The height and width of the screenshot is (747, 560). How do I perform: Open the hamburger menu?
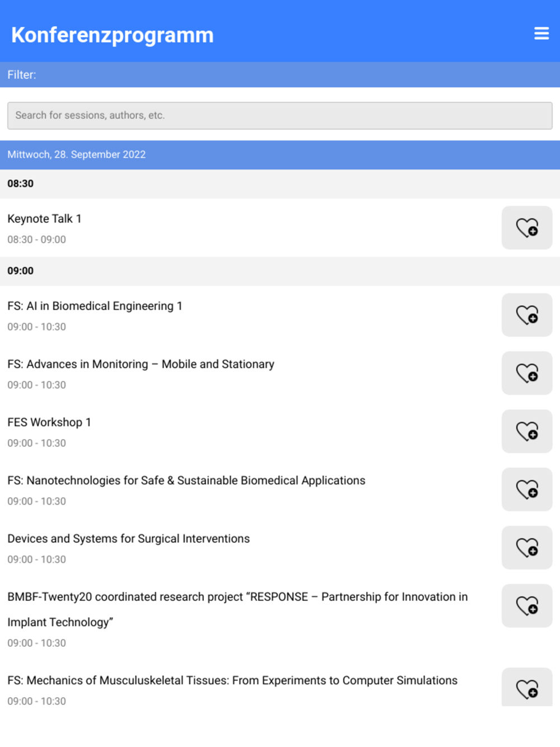click(541, 34)
